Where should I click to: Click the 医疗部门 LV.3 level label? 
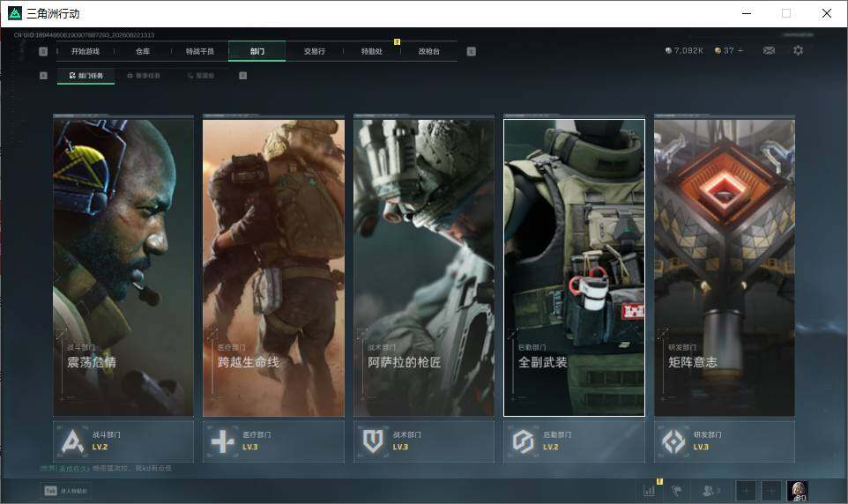[250, 448]
